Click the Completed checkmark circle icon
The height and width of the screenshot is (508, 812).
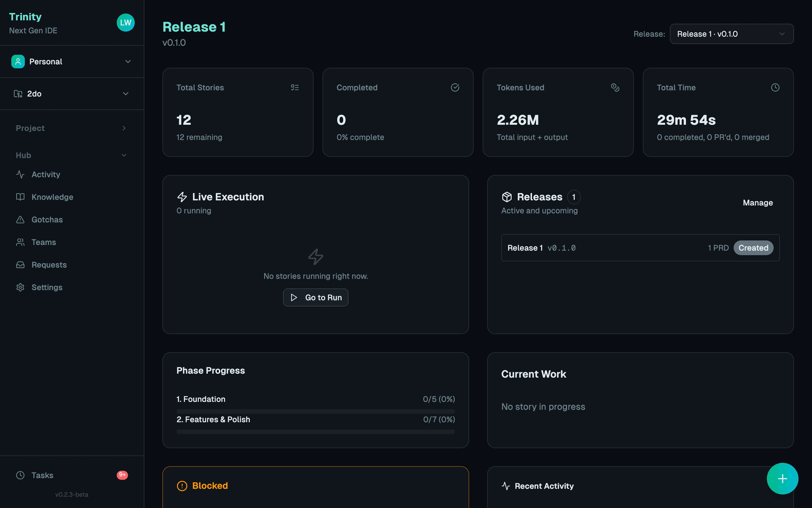coord(455,87)
